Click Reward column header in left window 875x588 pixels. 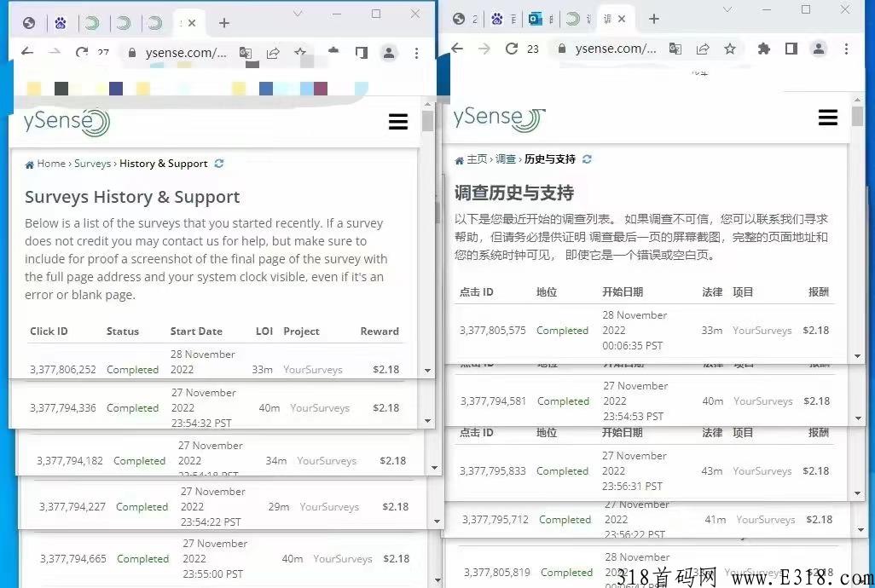tap(380, 331)
